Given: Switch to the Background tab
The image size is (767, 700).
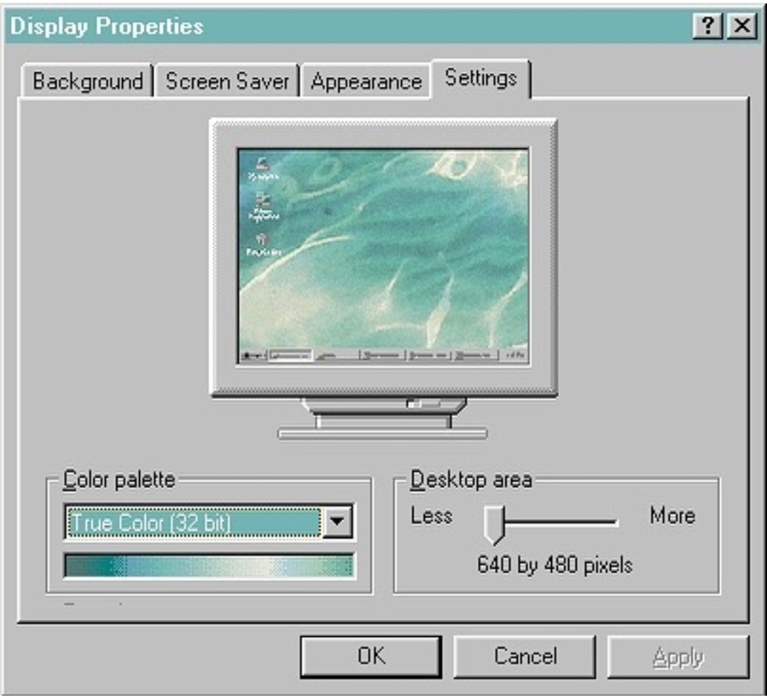Looking at the screenshot, I should coord(87,81).
